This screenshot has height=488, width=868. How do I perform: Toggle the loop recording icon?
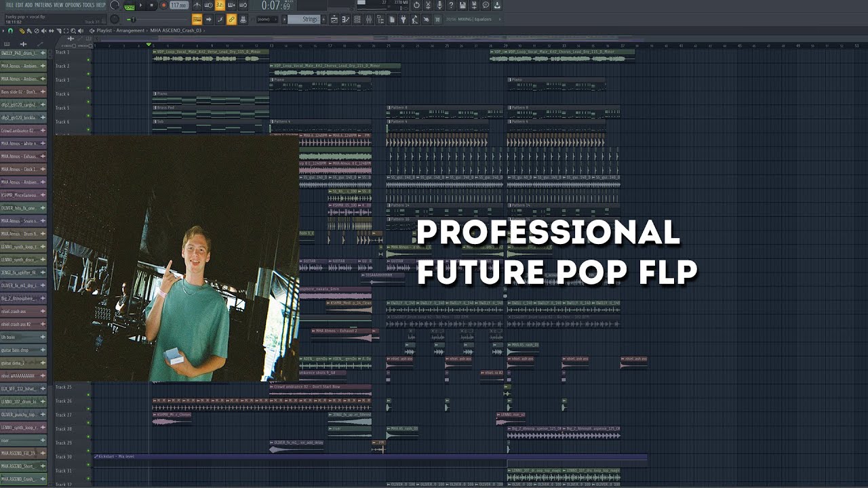[x=243, y=5]
